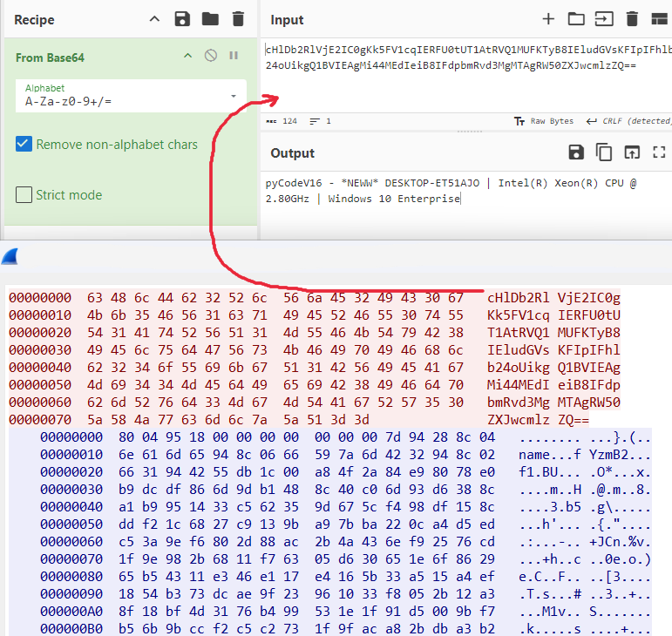Open folder as input icon
Viewport: 672px width, 636px height.
coord(576,19)
